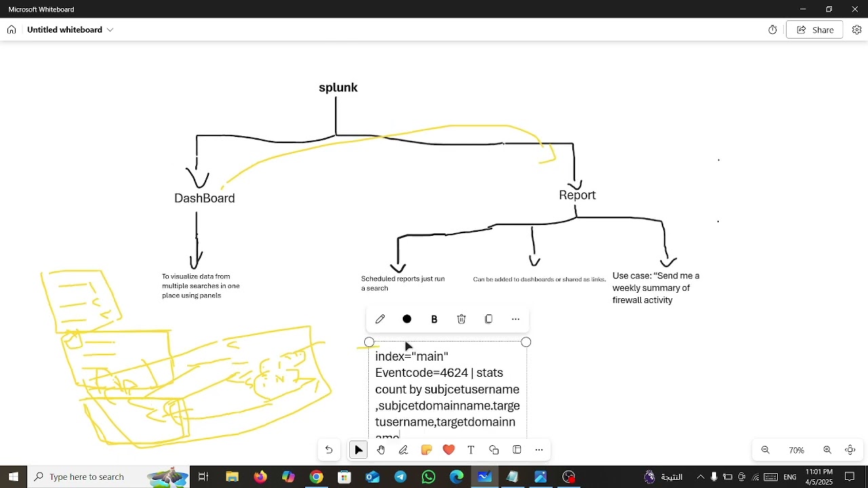The width and height of the screenshot is (868, 488).
Task: Copy the selected text box
Action: tap(489, 319)
